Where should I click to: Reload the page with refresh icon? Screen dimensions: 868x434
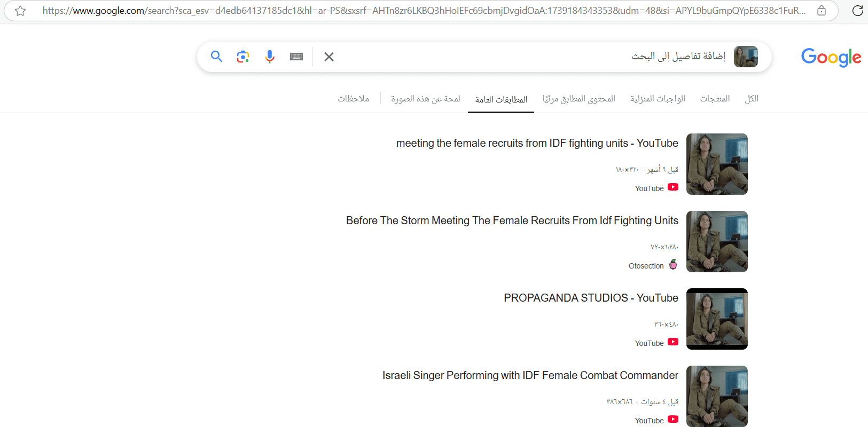click(857, 11)
